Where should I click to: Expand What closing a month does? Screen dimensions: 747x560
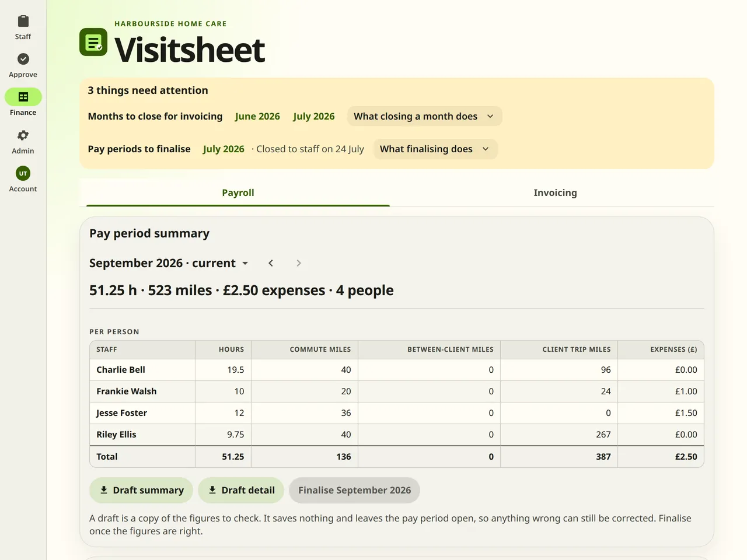(424, 116)
